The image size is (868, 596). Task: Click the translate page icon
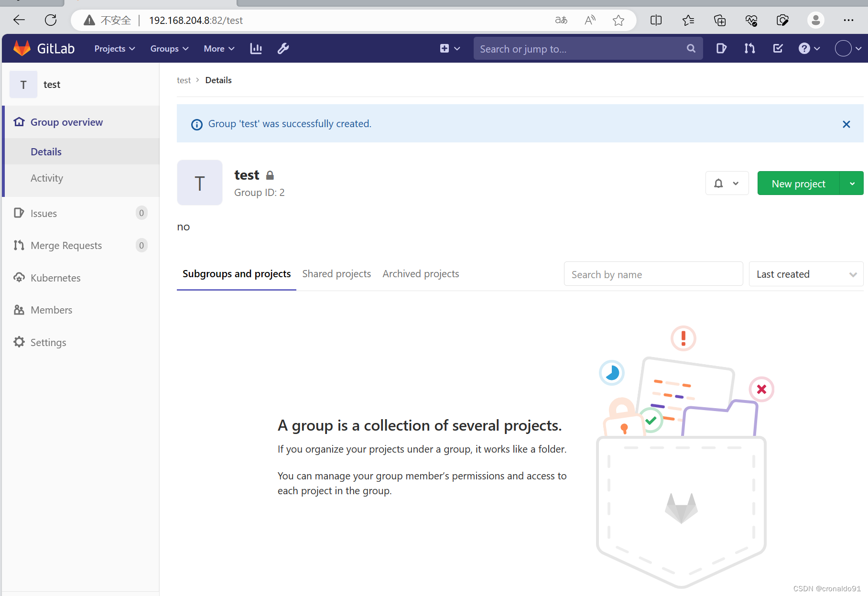point(561,20)
